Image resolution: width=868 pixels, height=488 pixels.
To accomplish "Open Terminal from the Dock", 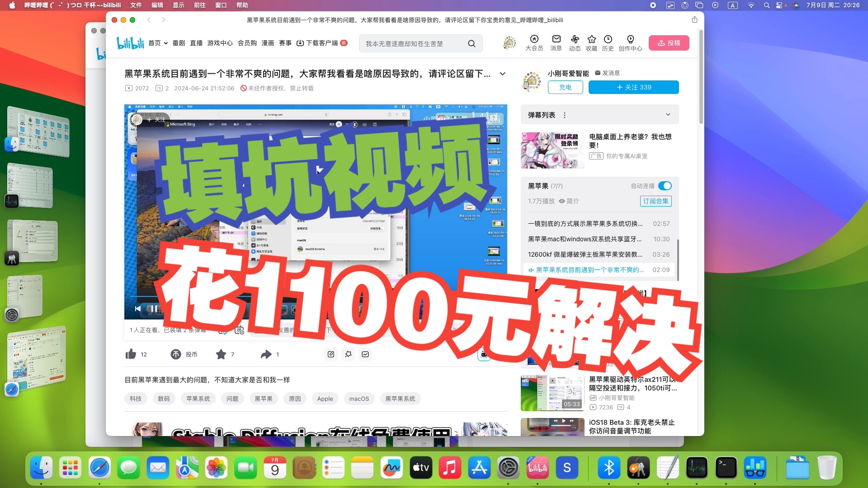I will pyautogui.click(x=726, y=468).
